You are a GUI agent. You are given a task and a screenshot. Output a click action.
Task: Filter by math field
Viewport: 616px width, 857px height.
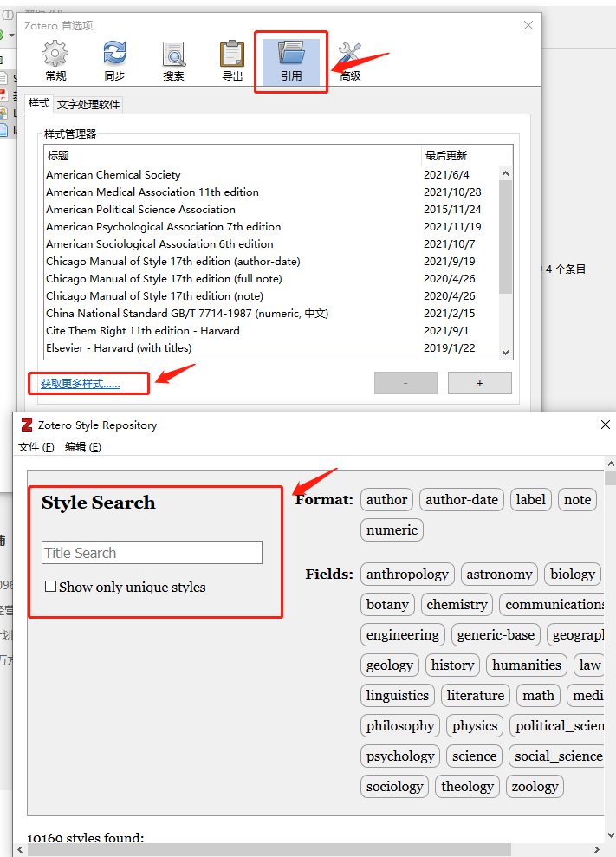click(538, 695)
